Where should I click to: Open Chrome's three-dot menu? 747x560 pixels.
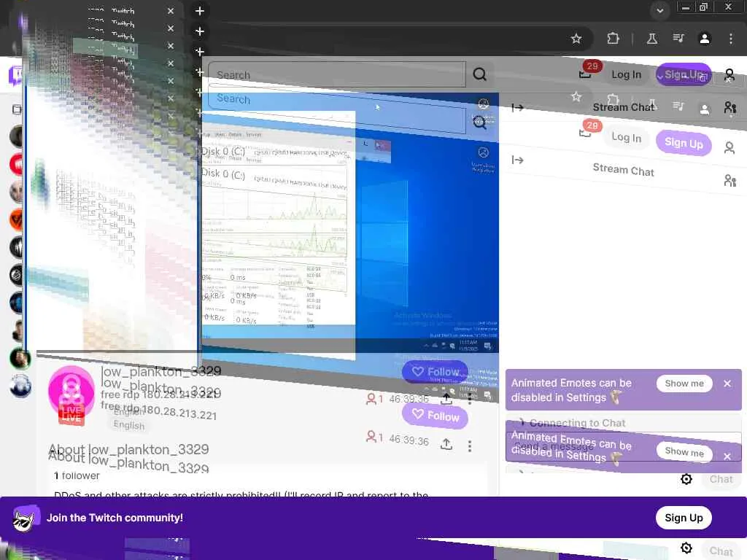[730, 39]
